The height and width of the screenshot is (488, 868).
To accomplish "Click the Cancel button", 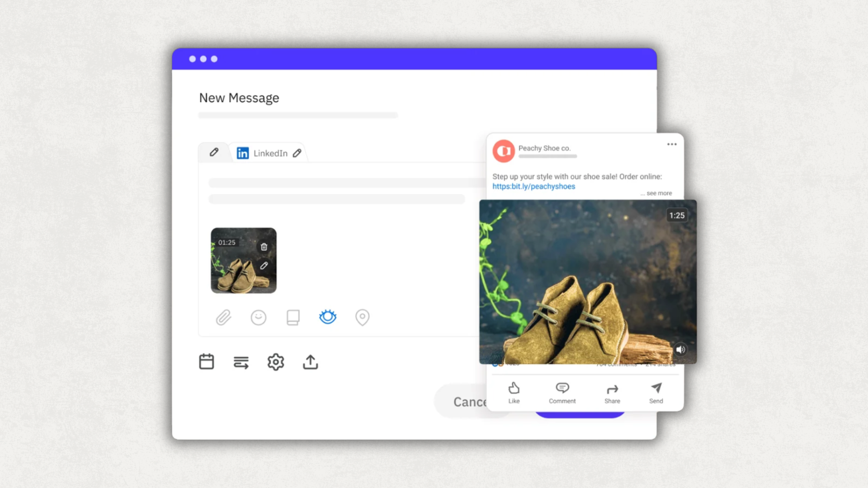I will (x=461, y=402).
